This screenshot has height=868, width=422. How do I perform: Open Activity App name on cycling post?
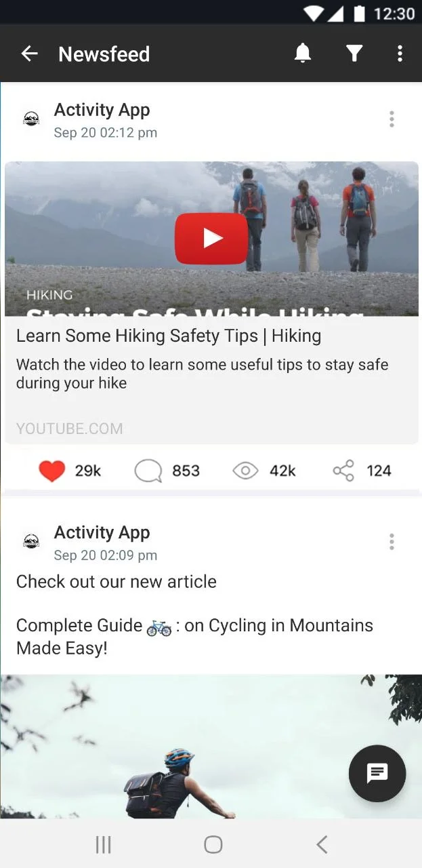[102, 532]
